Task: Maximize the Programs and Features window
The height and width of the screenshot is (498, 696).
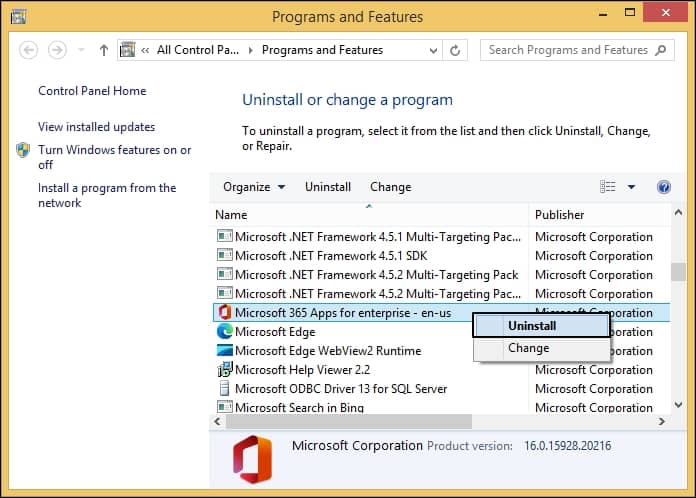Action: (629, 12)
